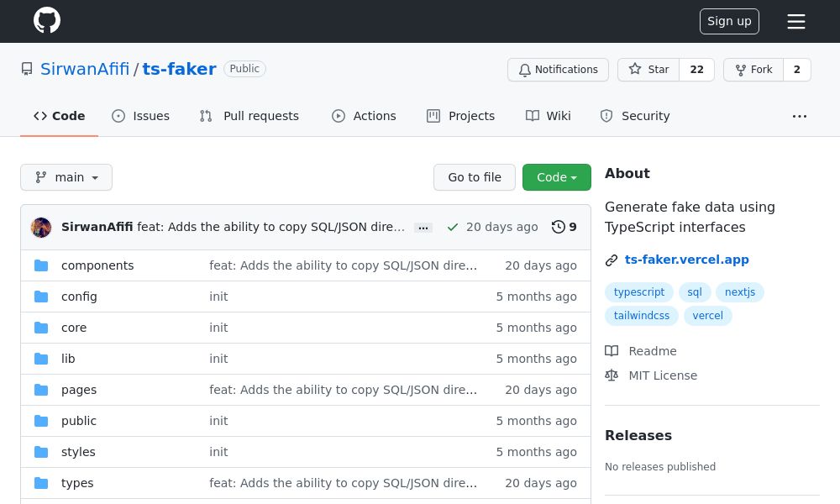Switch to the Code tab

pyautogui.click(x=60, y=116)
